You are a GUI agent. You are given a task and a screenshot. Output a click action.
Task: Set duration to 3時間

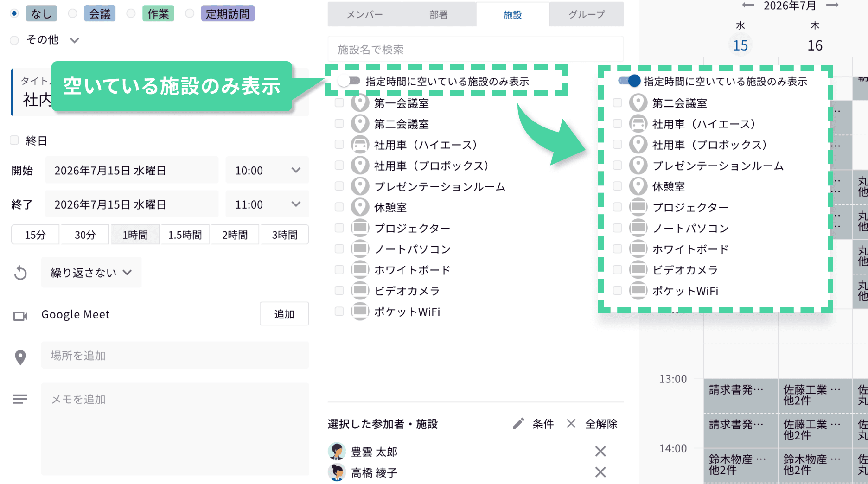click(285, 235)
